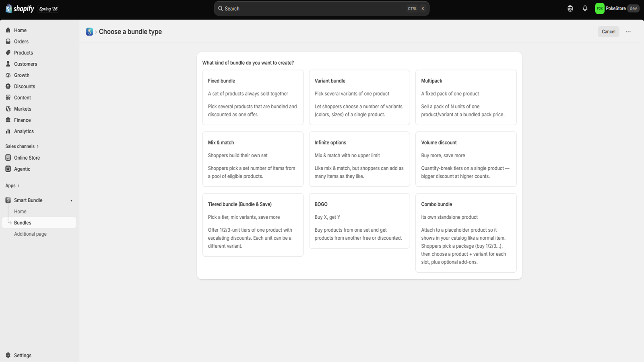
Task: Click the Analytics chart icon in sidebar
Action: point(8,131)
